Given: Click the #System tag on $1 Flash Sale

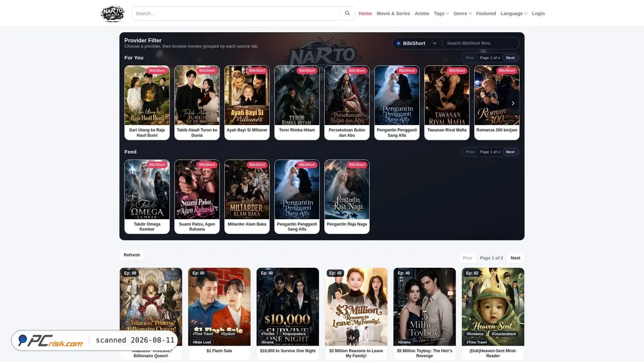Looking at the screenshot, I should [228, 334].
